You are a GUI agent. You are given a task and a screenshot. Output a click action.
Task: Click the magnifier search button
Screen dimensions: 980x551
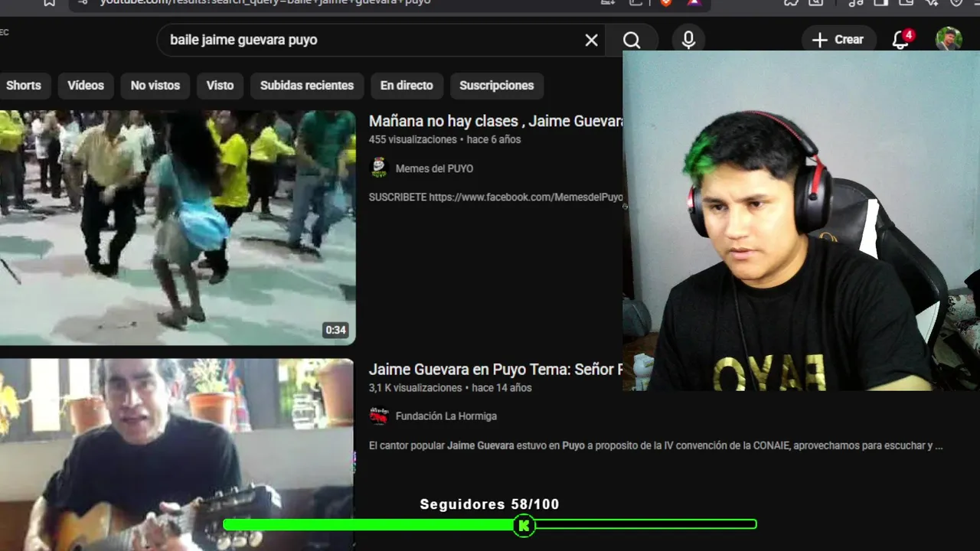(632, 40)
